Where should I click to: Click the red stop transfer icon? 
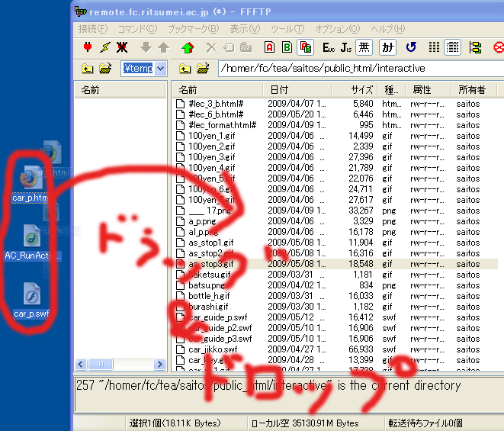tap(498, 47)
